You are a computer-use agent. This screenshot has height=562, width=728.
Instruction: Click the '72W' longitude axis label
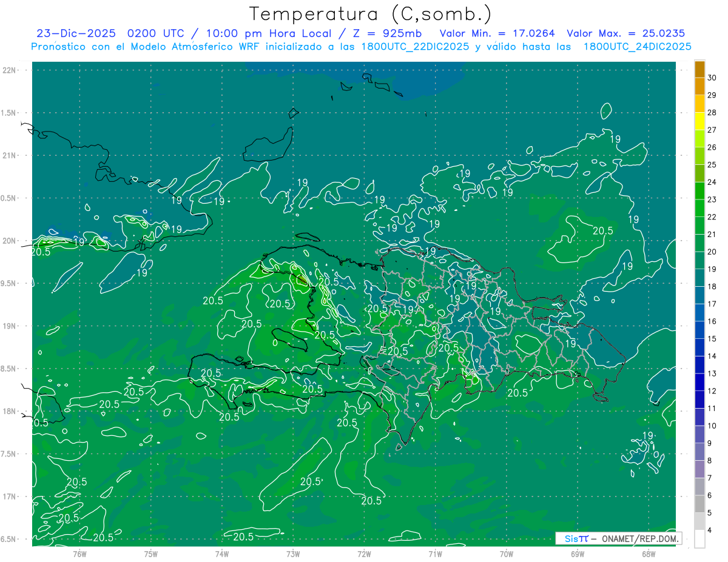click(x=364, y=554)
